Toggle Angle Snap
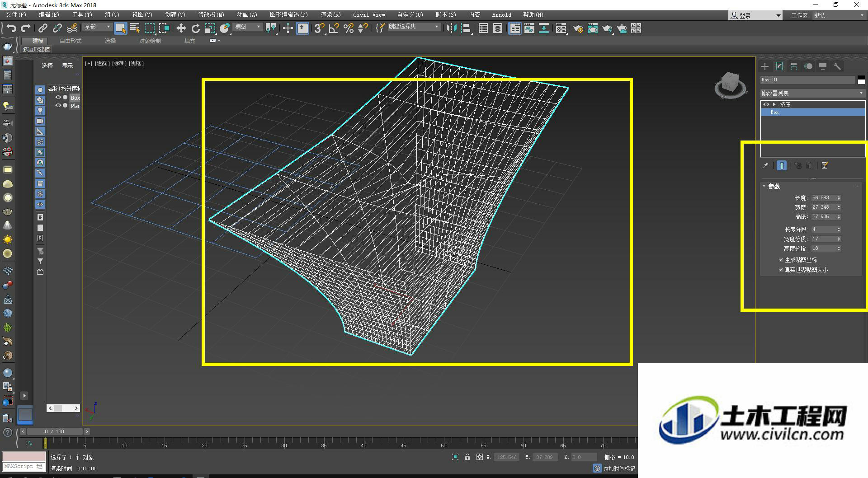 point(334,28)
